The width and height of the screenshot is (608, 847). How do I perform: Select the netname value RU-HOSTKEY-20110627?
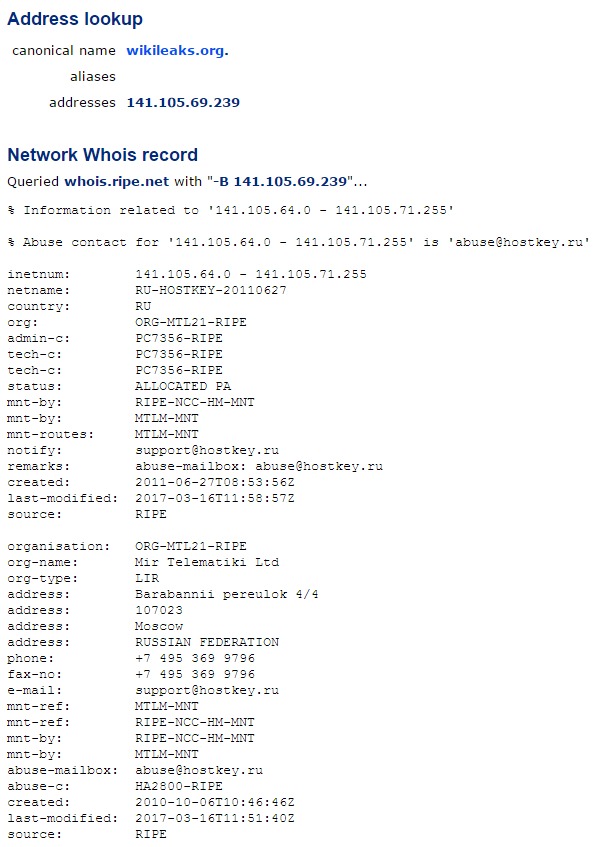click(x=211, y=291)
